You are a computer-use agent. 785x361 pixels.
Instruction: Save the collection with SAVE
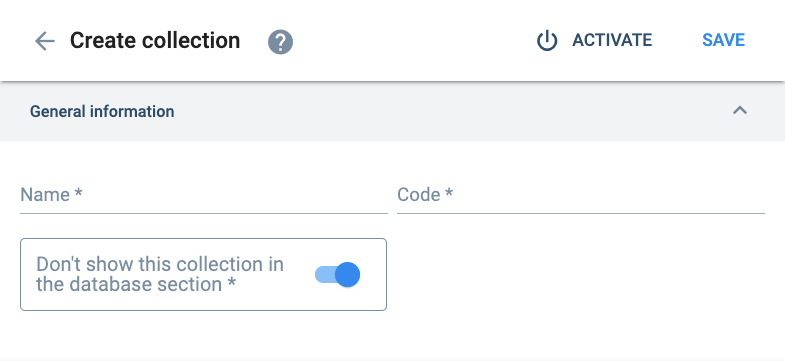click(x=723, y=40)
